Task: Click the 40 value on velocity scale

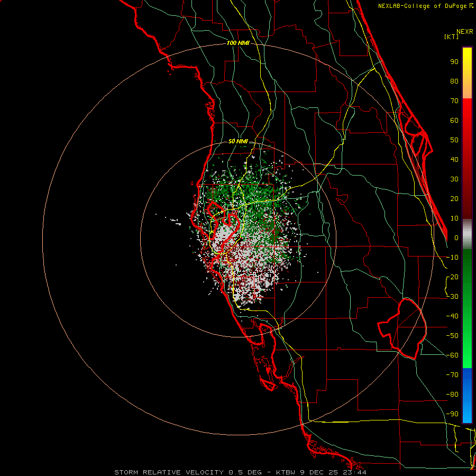Action: 454,160
